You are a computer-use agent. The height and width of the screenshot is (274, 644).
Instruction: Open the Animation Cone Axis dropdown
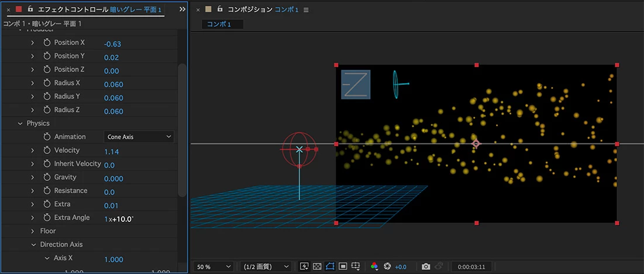(x=139, y=137)
